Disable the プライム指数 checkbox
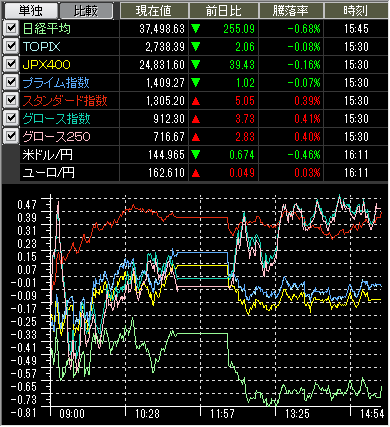The image size is (390, 427). point(11,83)
